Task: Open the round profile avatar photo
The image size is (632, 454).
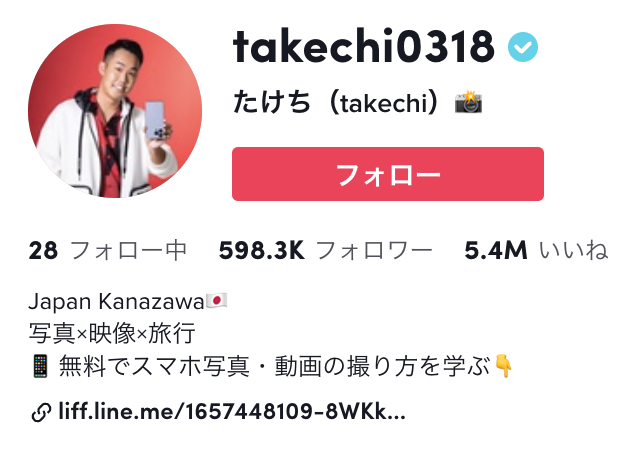Action: (115, 111)
